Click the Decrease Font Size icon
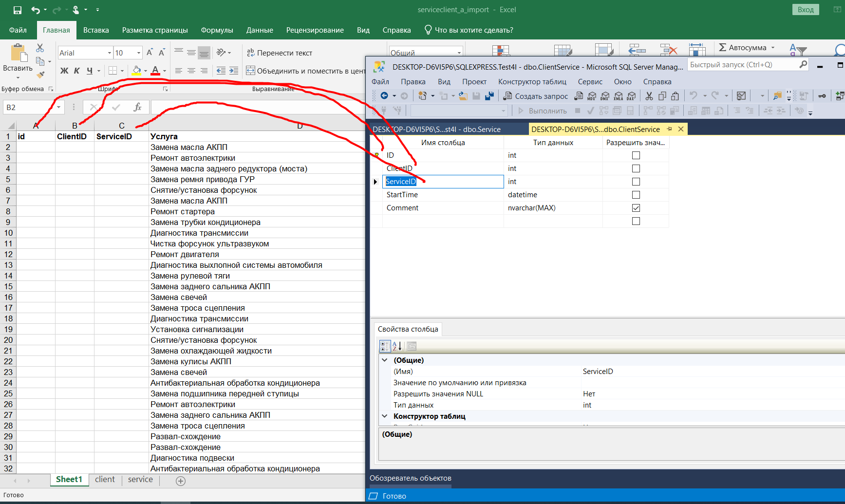 (162, 53)
